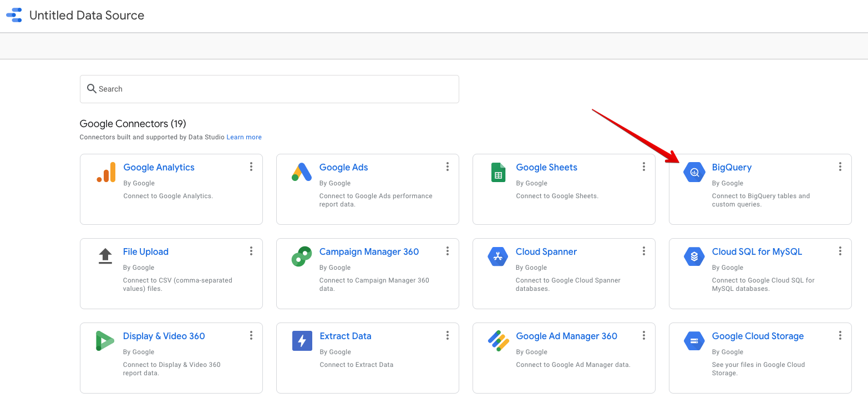Image resolution: width=868 pixels, height=403 pixels.
Task: Click the Google Ads connector icon
Action: coord(302,172)
